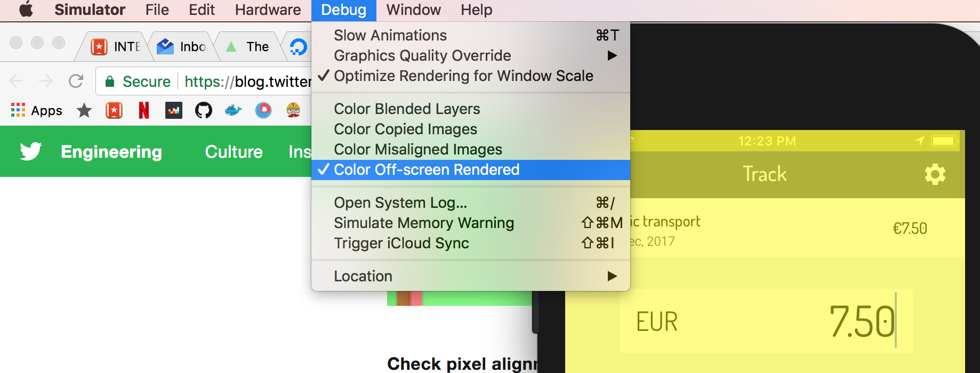The width and height of the screenshot is (980, 373).
Task: Open settings gear in Track app
Action: coord(935,174)
